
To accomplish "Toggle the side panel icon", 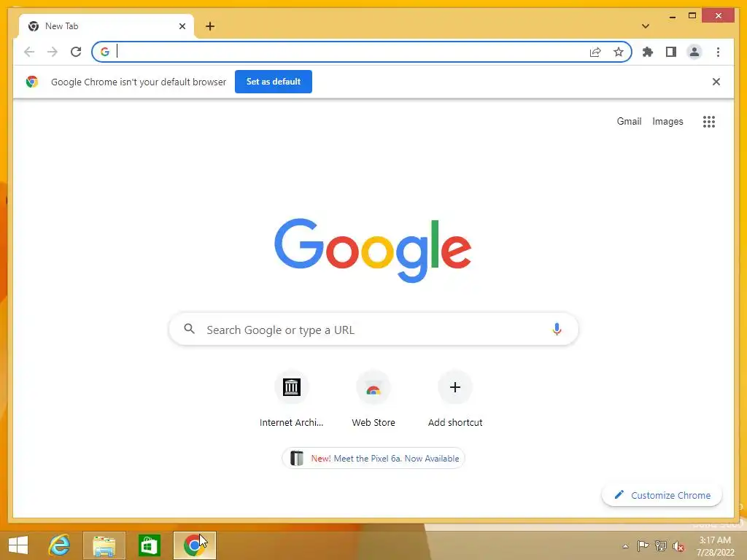I will pos(671,52).
